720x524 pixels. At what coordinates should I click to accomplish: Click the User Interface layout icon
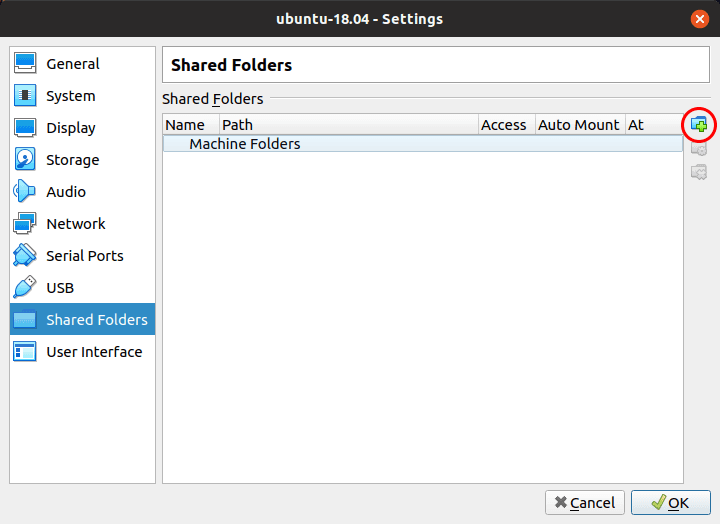coord(25,352)
